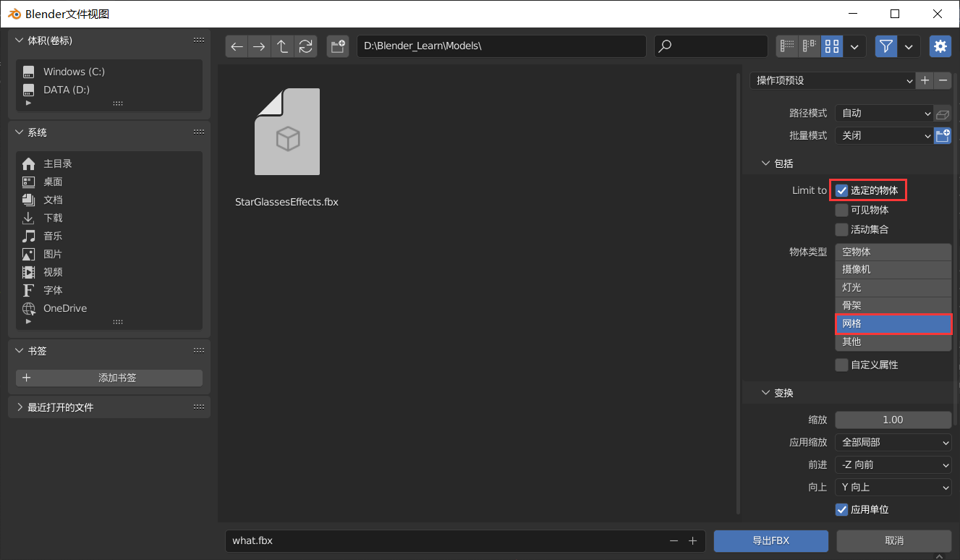Collapse the 变换 section

(x=766, y=393)
